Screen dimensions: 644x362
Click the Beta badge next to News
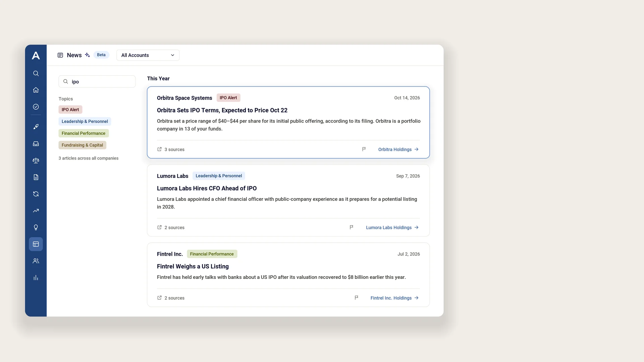[101, 55]
